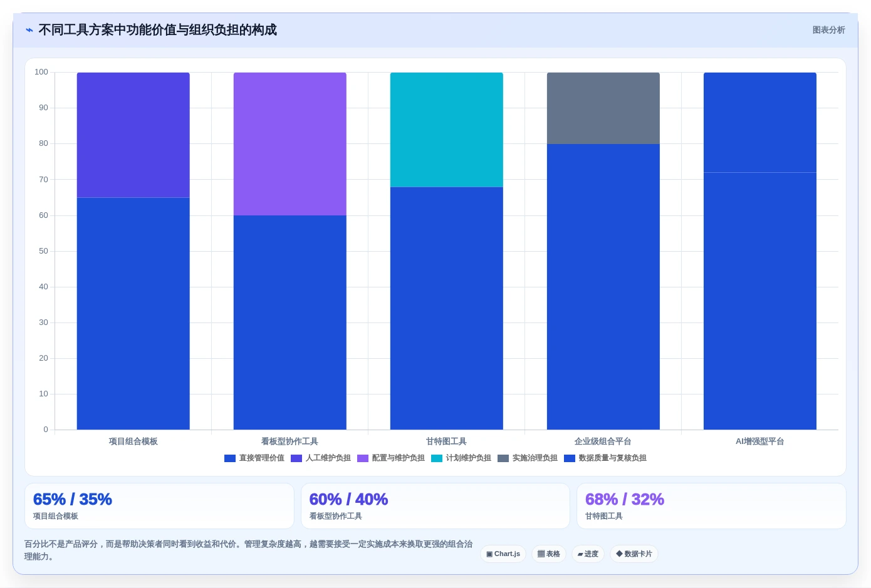Click the 项目组合模板 axis label

[133, 441]
